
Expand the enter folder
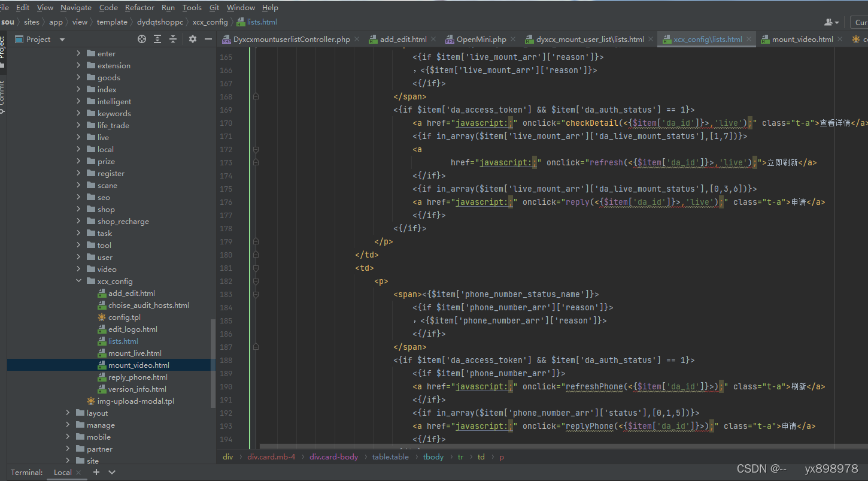coord(78,53)
